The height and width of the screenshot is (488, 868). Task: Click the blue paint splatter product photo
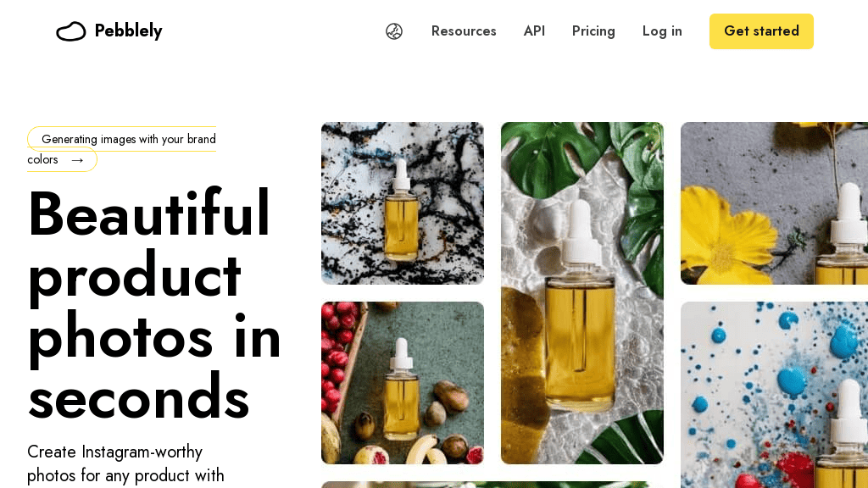point(774,395)
